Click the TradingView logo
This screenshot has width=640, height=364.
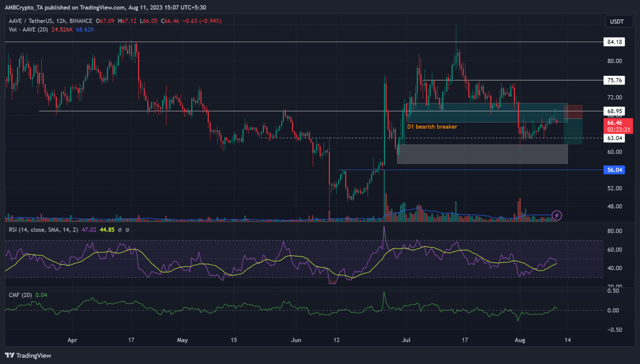[28, 355]
